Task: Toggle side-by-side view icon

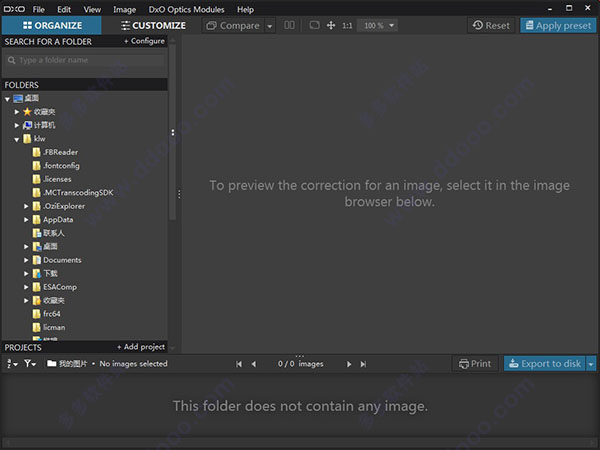Action: pos(289,25)
